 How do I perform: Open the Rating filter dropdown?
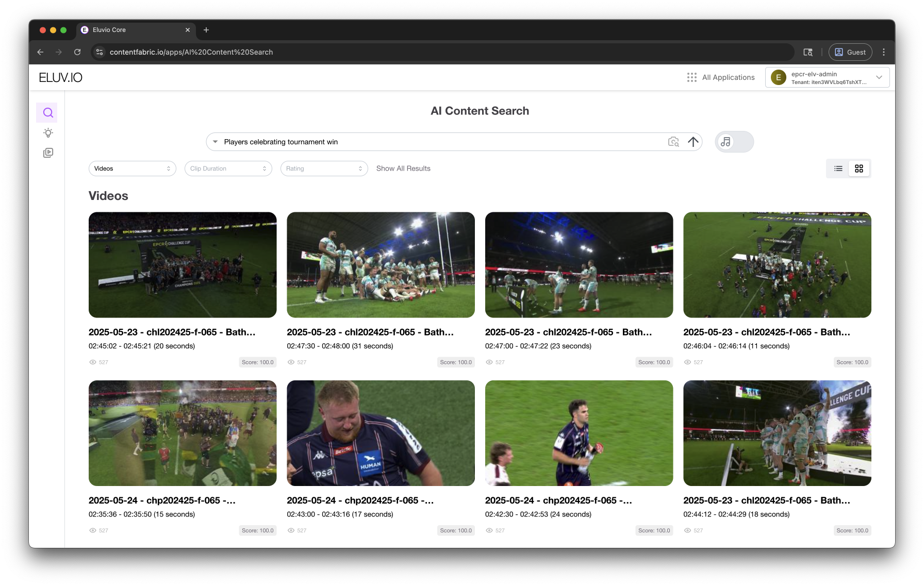324,169
